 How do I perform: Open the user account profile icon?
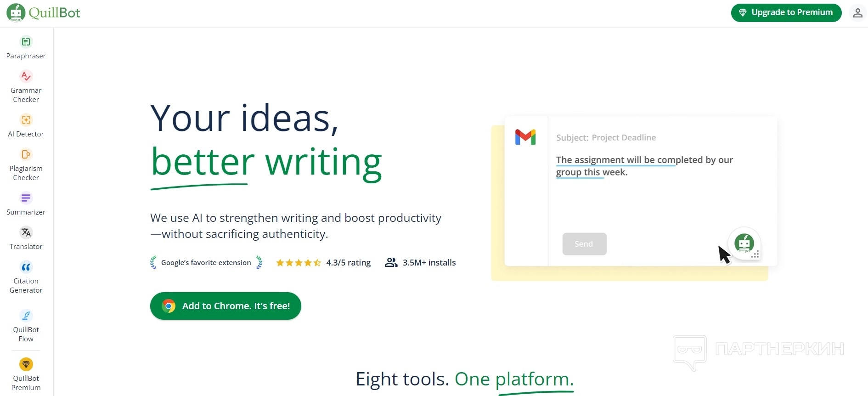tap(857, 13)
